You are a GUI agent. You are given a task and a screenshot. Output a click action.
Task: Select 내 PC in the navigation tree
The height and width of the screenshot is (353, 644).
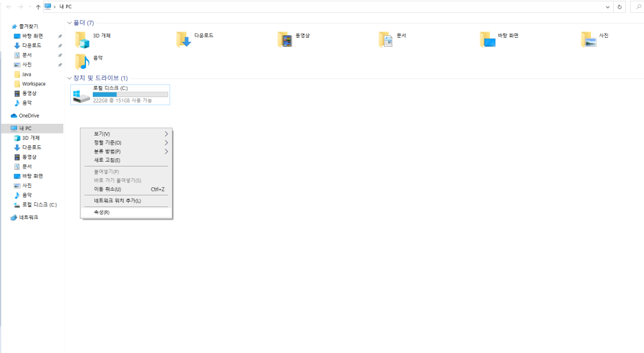(x=32, y=128)
